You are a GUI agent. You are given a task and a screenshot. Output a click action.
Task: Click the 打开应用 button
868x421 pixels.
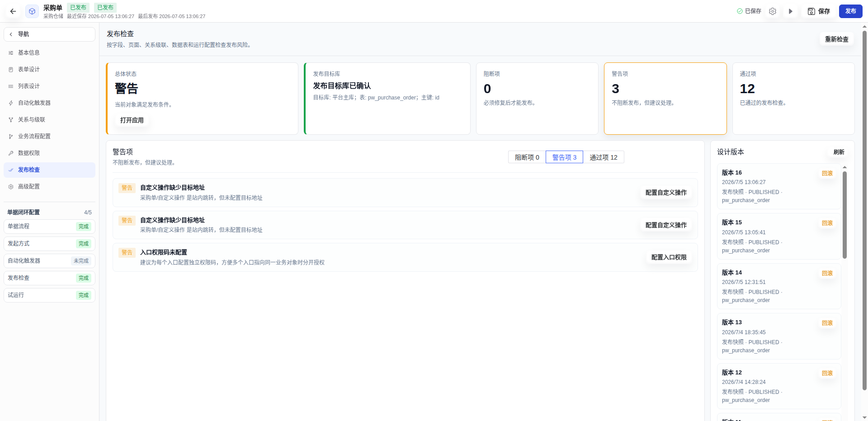click(132, 120)
